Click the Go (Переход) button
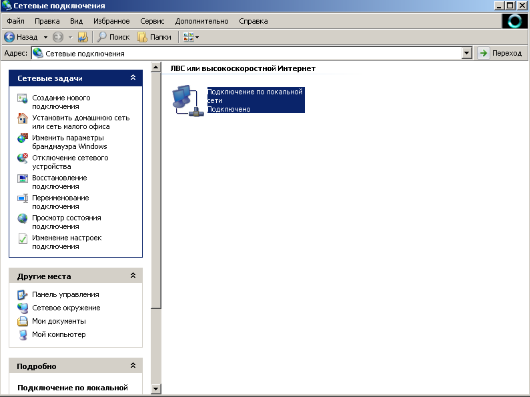Viewport: 530px width, 397px height. coord(501,53)
